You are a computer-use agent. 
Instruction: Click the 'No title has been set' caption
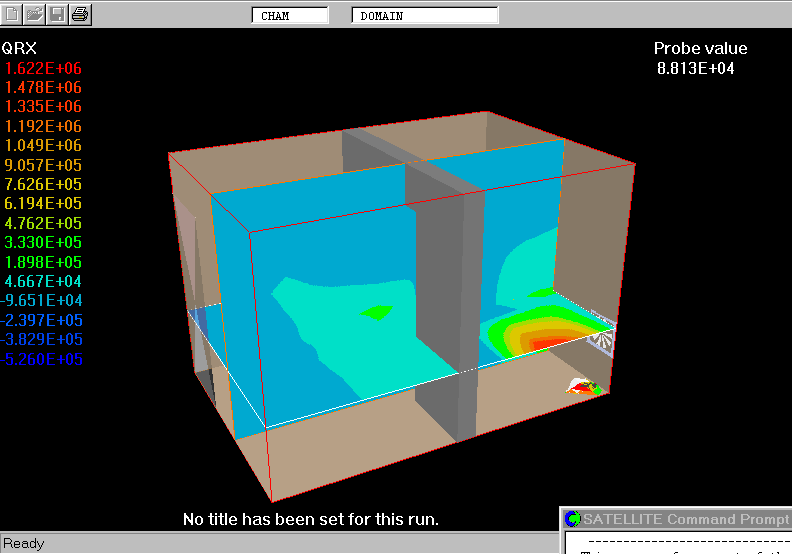tap(310, 519)
